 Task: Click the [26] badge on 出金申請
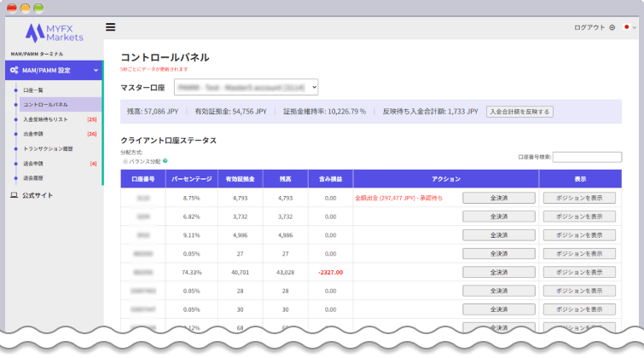pyautogui.click(x=92, y=134)
